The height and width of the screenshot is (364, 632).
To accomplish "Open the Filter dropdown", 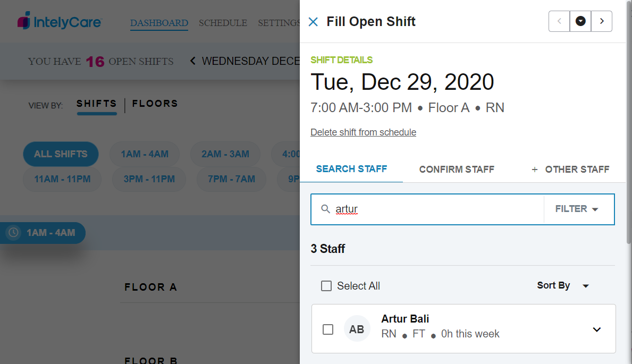I will (577, 209).
